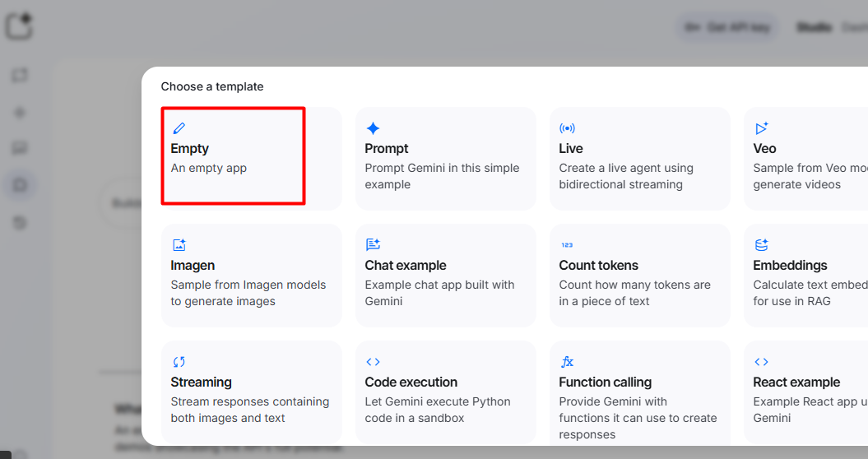Choose the React example template

tap(806, 392)
